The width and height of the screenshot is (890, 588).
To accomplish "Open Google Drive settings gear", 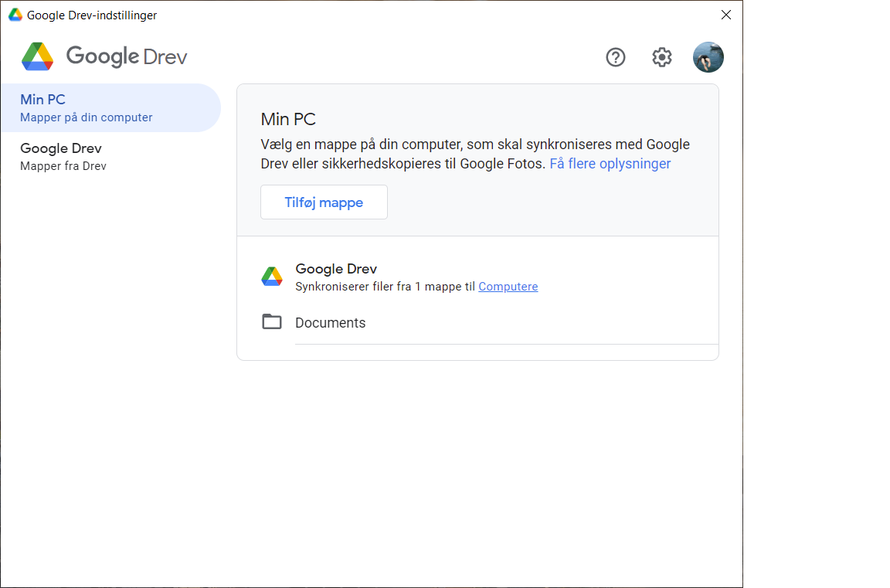I will point(661,57).
